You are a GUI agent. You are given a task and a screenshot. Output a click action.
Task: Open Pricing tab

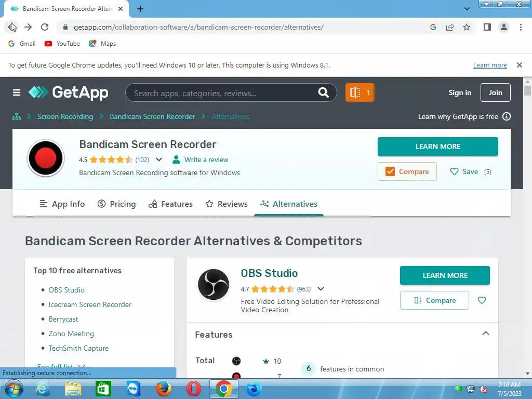pyautogui.click(x=117, y=204)
